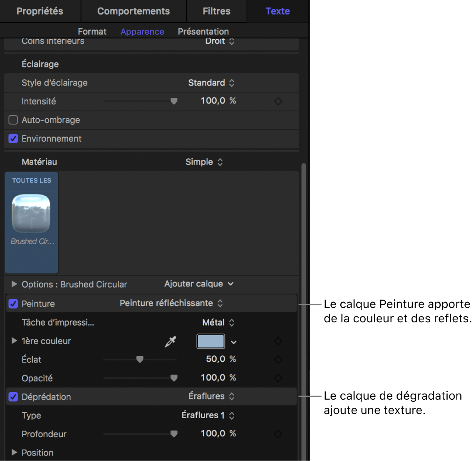Click the inspector vertical scrollbar

coord(304,311)
